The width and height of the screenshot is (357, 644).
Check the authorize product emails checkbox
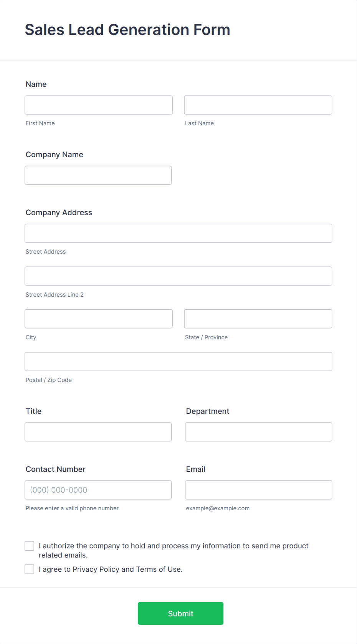pyautogui.click(x=30, y=546)
